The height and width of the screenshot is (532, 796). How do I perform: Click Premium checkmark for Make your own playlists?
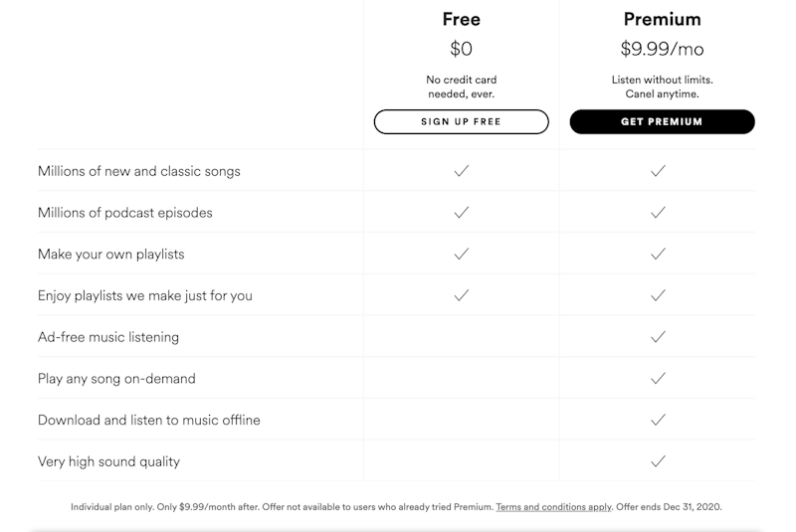657,255
